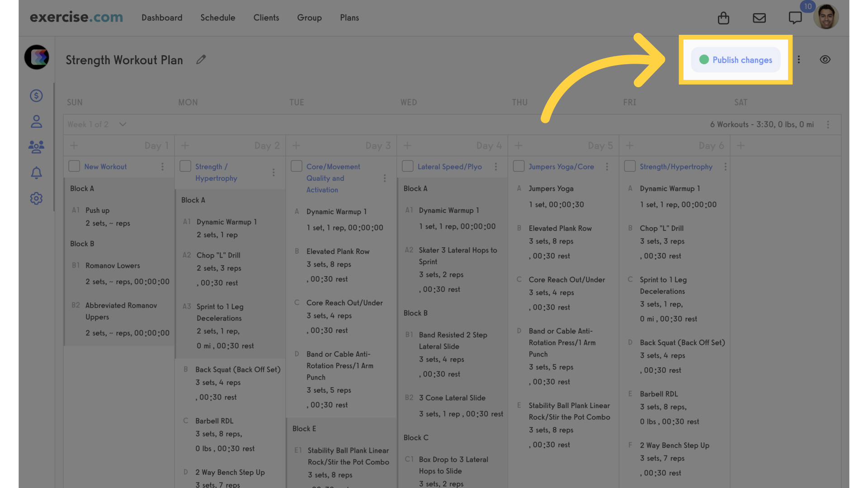Open the chat/comments icon
Image resolution: width=868 pixels, height=488 pixels.
pos(795,17)
